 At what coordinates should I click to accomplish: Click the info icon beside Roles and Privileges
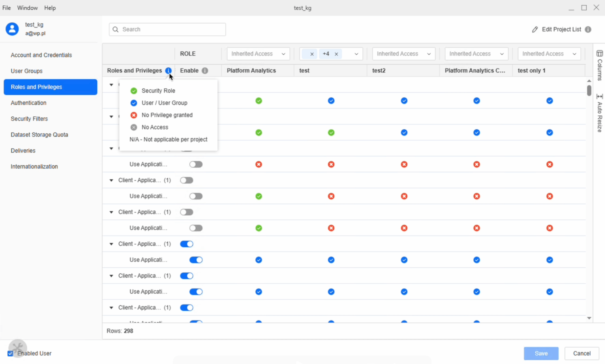pyautogui.click(x=168, y=70)
